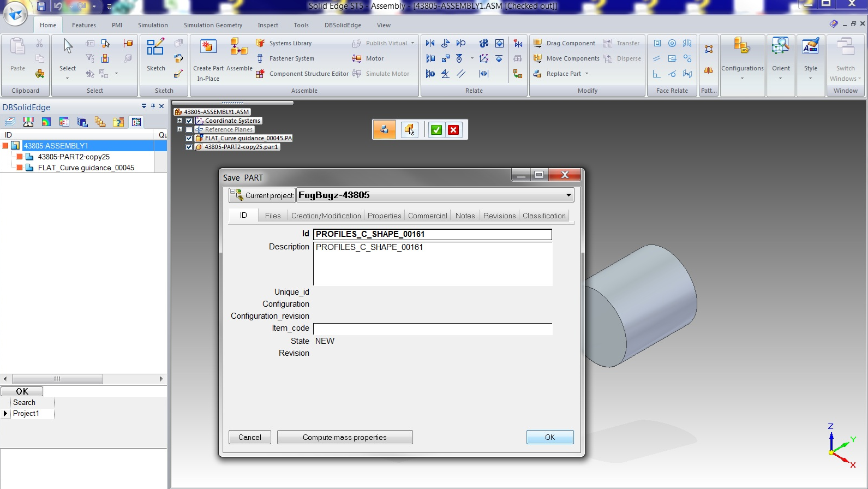Viewport: 868px width, 489px height.
Task: Click the Create Part In-Place icon
Action: point(208,47)
